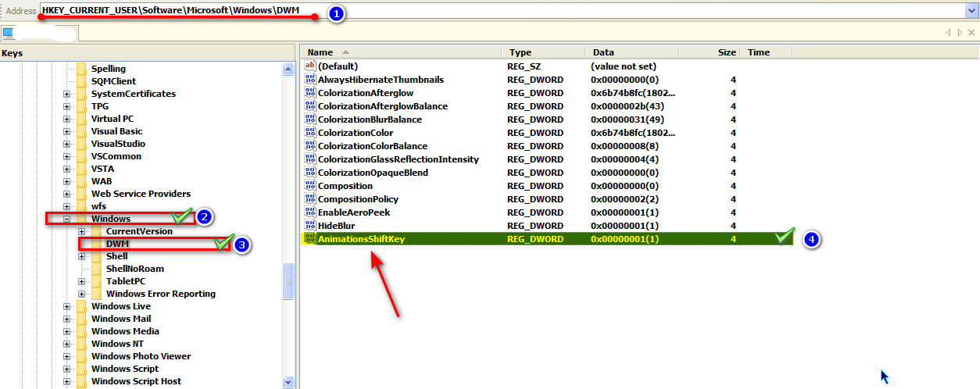Click the tree scrollbar down arrow
The height and width of the screenshot is (389, 980).
pos(288,382)
